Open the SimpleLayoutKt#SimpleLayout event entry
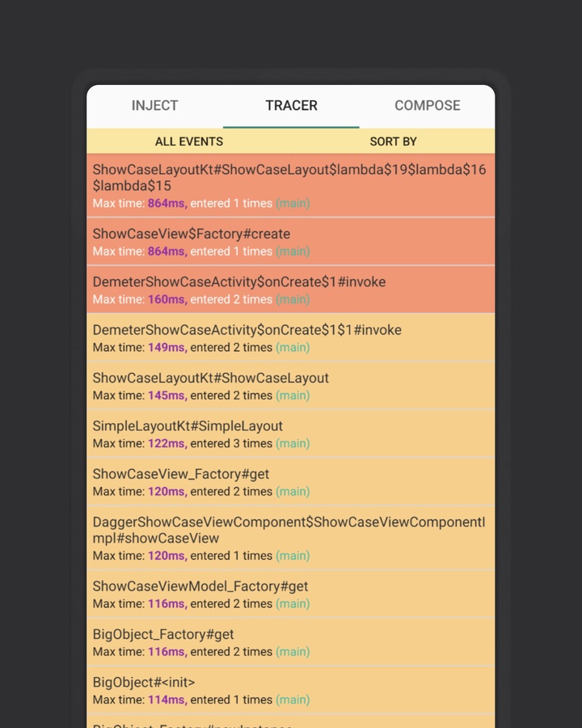The width and height of the screenshot is (582, 728). point(291,434)
